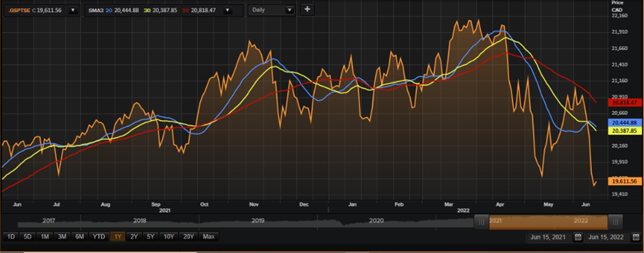Select the 1Y time range
This screenshot has height=253, width=644.
[x=118, y=237]
